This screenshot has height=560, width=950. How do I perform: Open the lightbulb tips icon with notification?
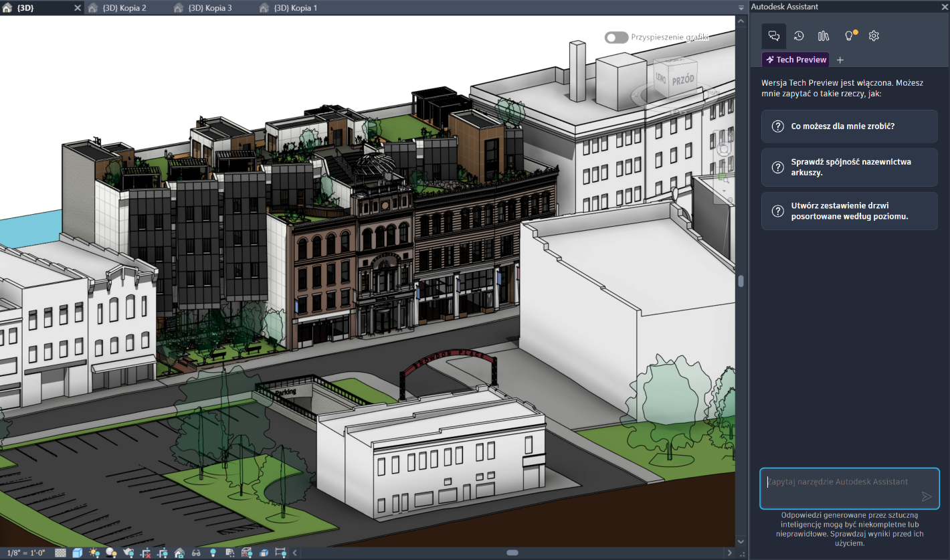[850, 36]
